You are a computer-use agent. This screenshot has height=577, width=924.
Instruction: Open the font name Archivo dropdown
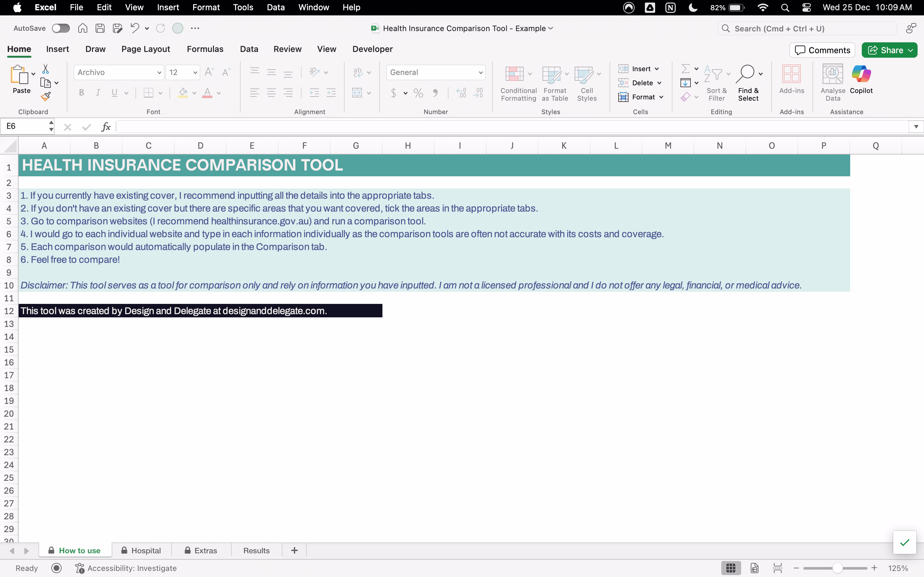click(159, 72)
